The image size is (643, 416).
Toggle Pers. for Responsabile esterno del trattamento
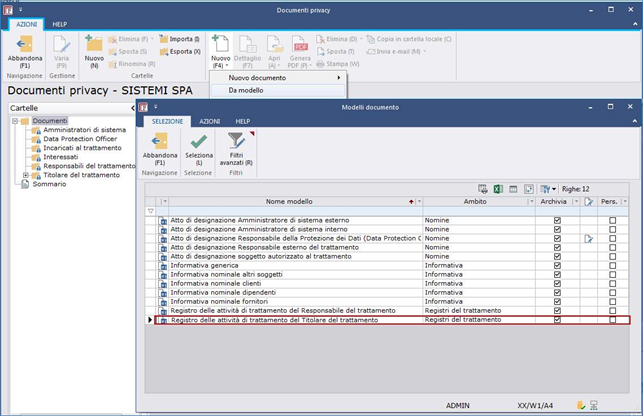click(613, 247)
